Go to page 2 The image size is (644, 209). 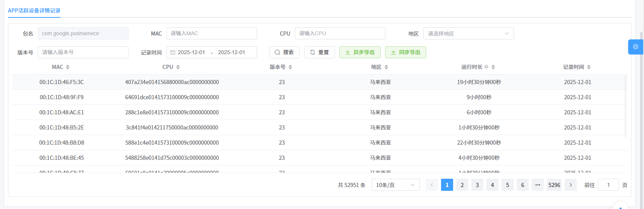(x=462, y=185)
